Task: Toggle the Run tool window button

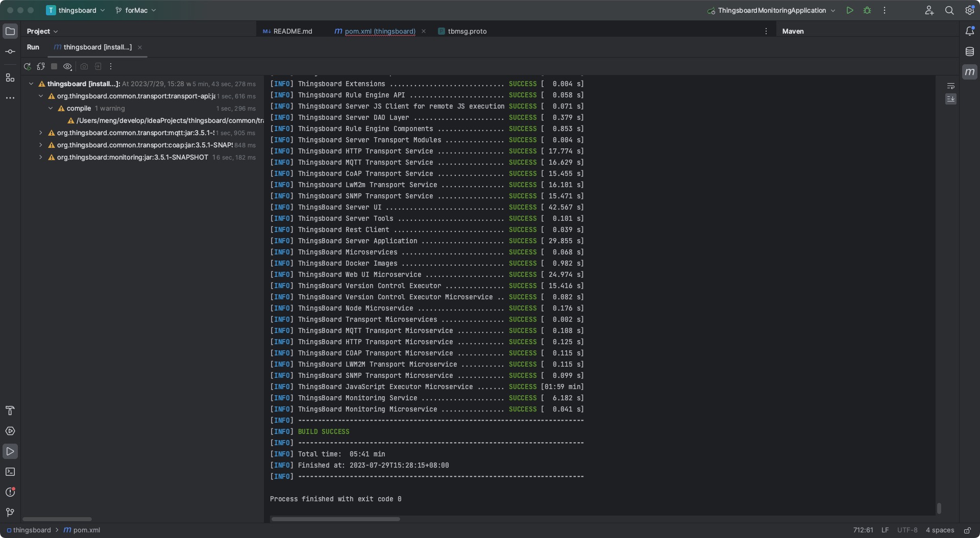Action: [x=10, y=451]
